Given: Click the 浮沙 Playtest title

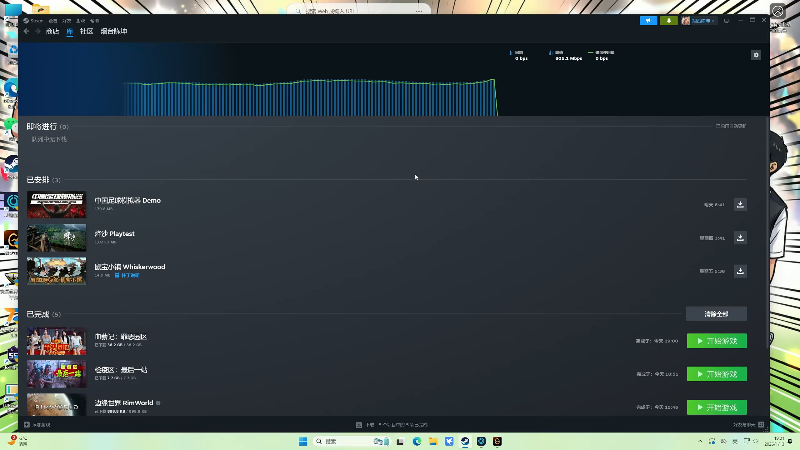Looking at the screenshot, I should (115, 234).
